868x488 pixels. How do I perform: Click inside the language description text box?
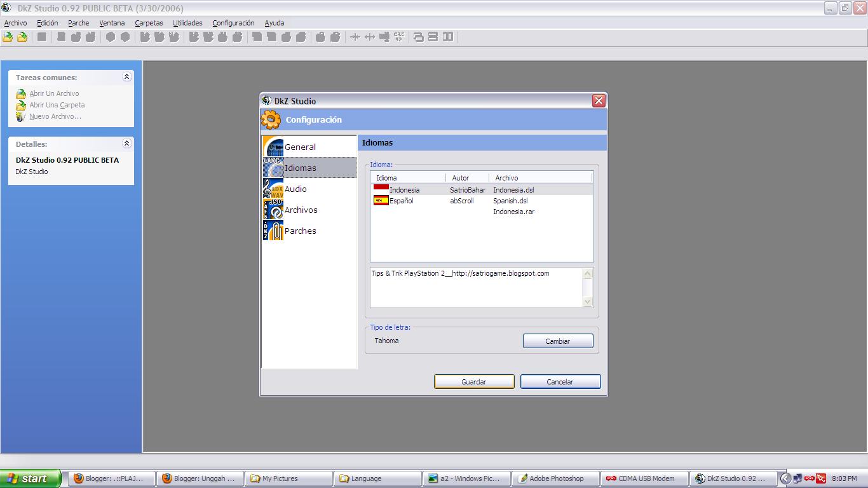click(x=476, y=288)
